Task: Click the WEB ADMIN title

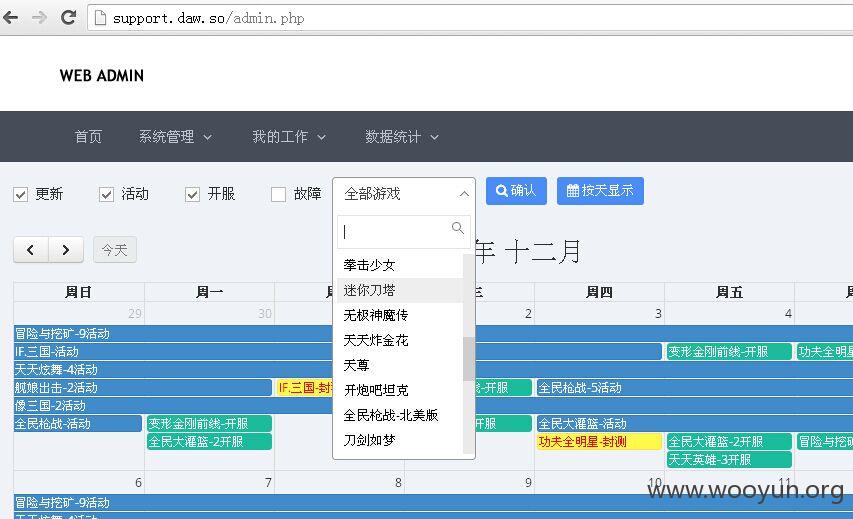Action: click(102, 76)
